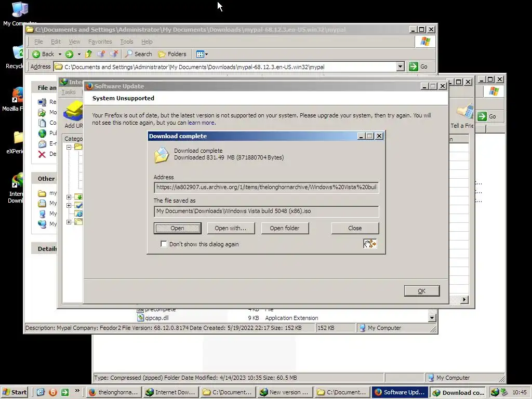This screenshot has height=399, width=532.
Task: Click the drag-and-drop hand icon in download dialog
Action: tap(370, 244)
